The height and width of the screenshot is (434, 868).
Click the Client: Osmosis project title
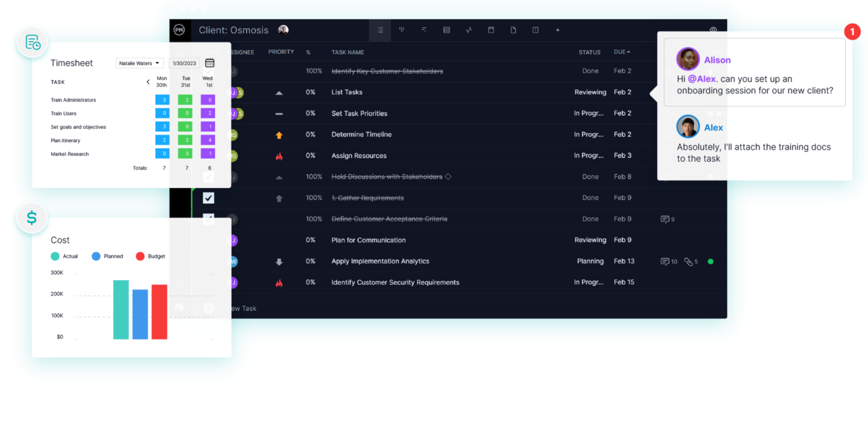click(x=233, y=30)
